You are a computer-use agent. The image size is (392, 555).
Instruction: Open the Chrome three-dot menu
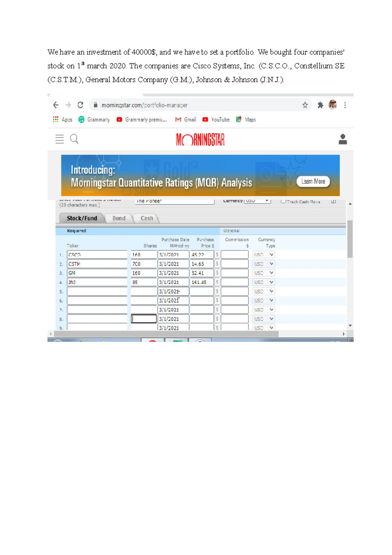[x=345, y=105]
